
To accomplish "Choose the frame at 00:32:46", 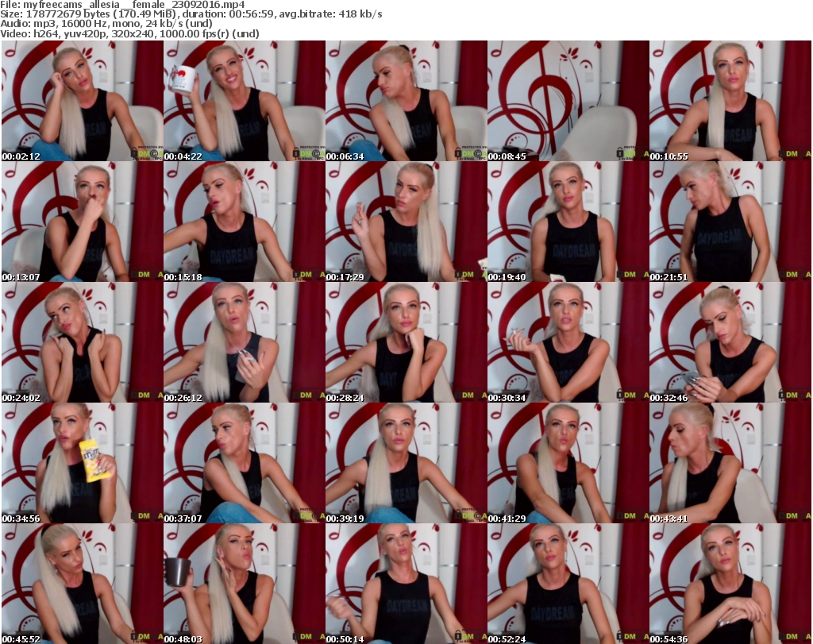I will click(730, 342).
